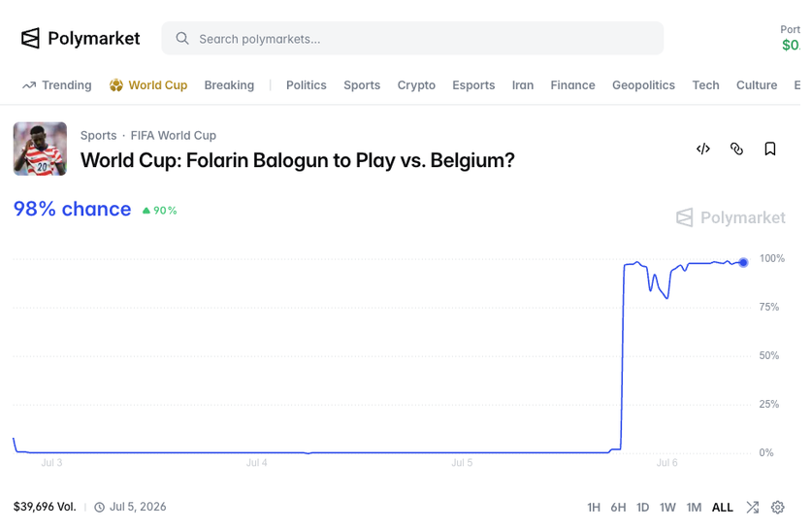The image size is (812, 530).
Task: Switch to 1W time range
Action: click(667, 508)
